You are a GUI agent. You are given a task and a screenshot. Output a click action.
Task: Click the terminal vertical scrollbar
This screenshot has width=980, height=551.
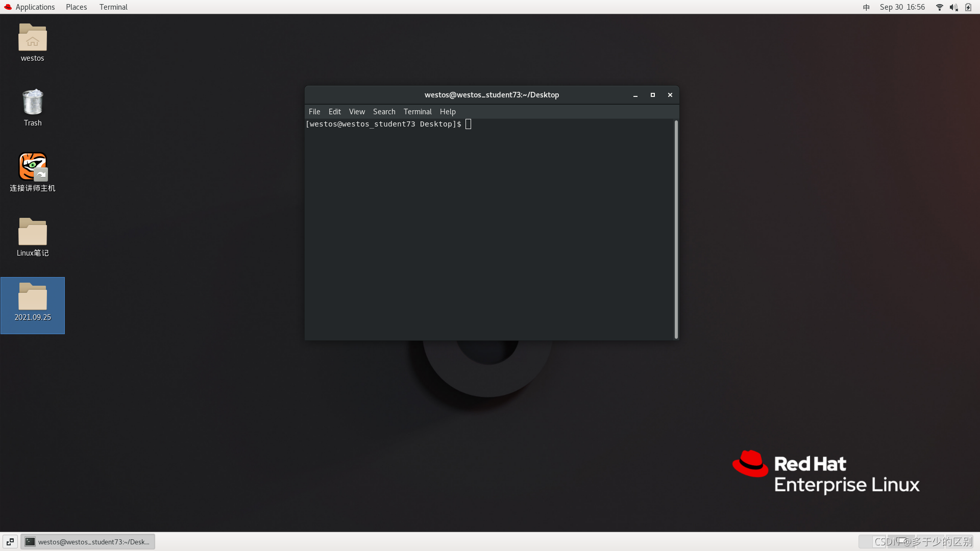point(676,230)
